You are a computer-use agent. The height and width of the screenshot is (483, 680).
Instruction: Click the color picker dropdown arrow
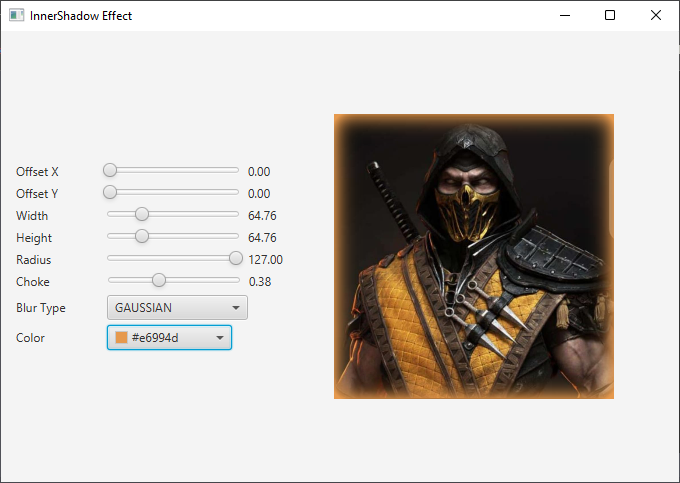pos(220,338)
